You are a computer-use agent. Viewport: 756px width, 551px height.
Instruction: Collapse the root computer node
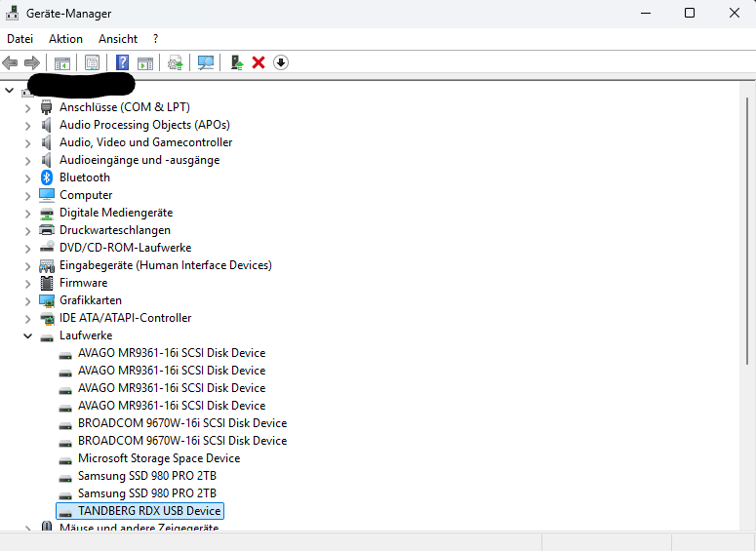[x=9, y=90]
